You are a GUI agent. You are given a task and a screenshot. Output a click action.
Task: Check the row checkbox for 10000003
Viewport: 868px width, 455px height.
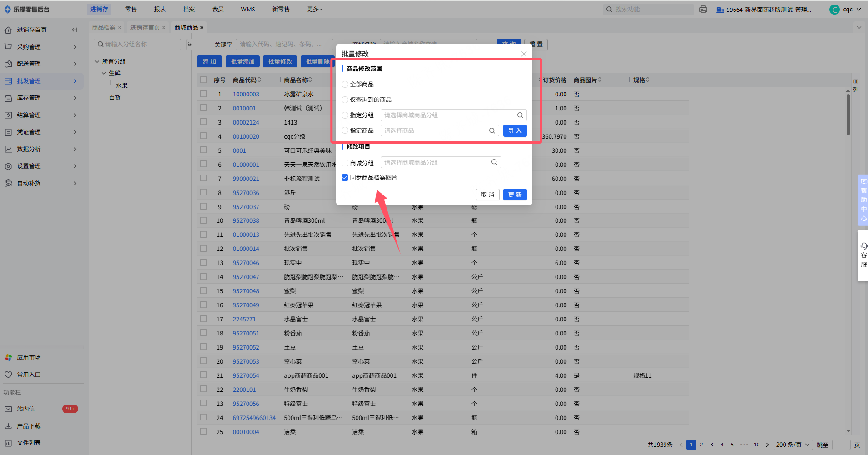tap(203, 94)
